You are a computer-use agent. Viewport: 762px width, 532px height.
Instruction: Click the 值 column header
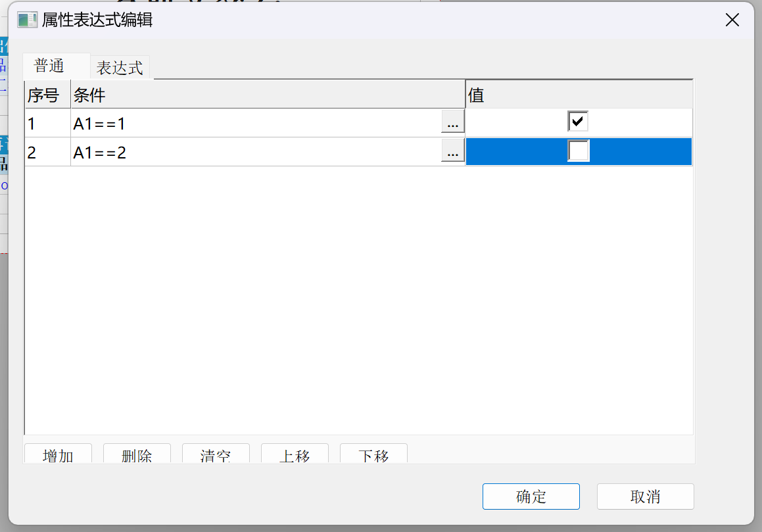[x=579, y=95]
